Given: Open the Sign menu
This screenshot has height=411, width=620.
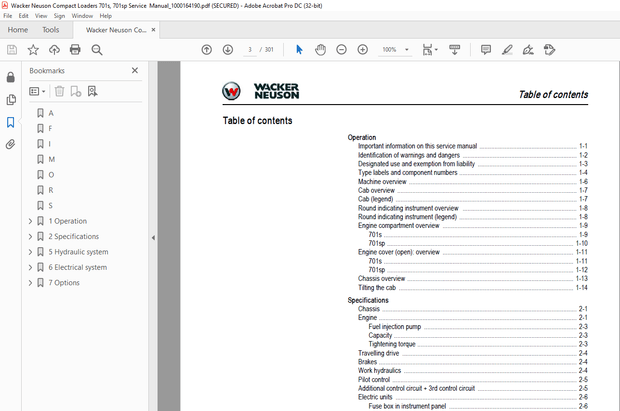Looking at the screenshot, I should point(59,16).
